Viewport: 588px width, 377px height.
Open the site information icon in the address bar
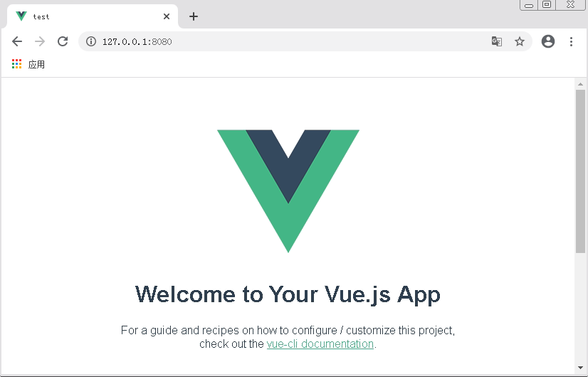(91, 41)
